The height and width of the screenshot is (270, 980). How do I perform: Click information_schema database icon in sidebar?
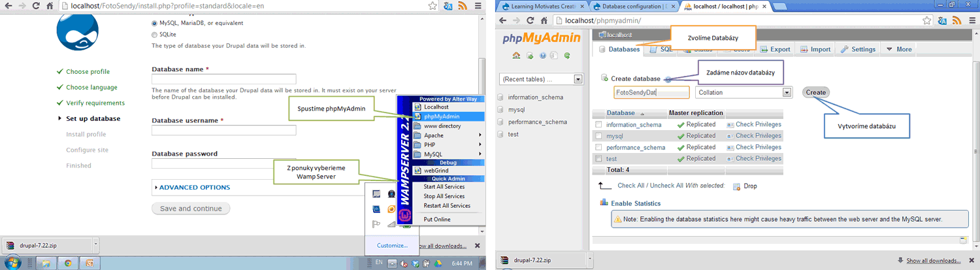500,97
